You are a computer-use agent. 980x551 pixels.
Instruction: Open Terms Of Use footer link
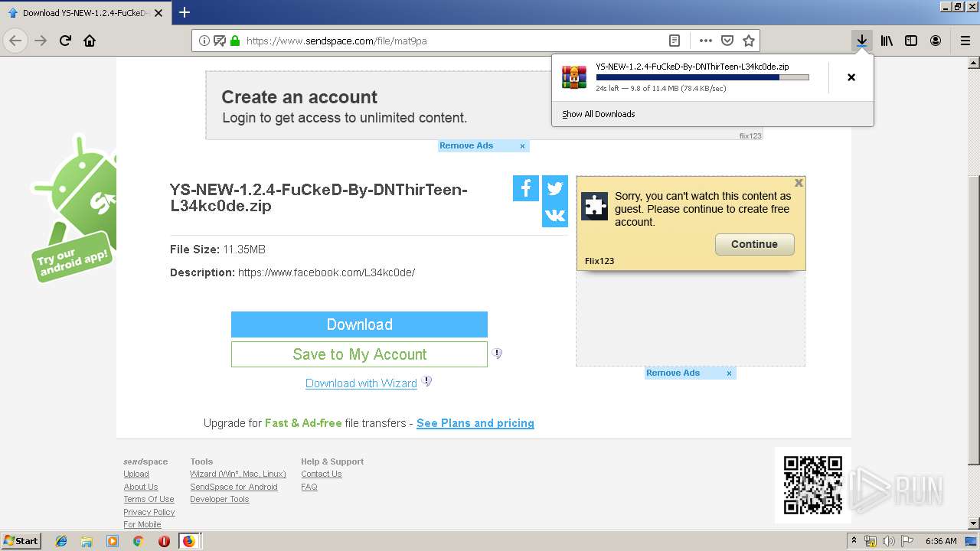[149, 499]
